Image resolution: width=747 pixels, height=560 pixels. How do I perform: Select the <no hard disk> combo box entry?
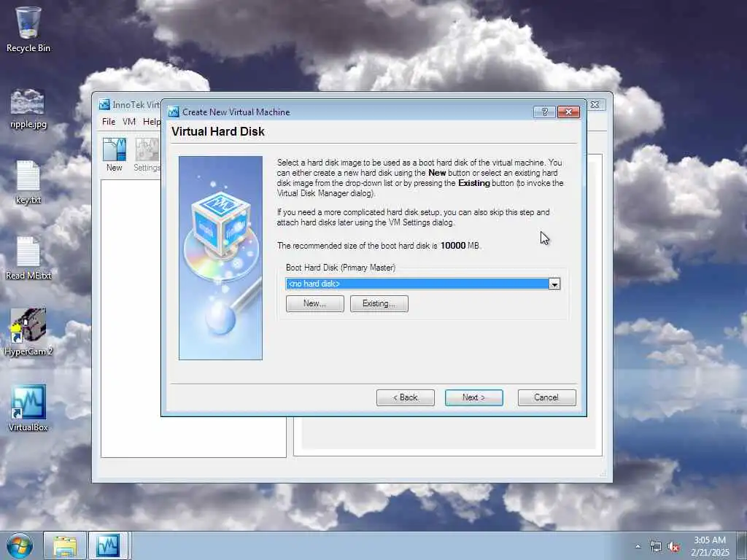(x=417, y=284)
